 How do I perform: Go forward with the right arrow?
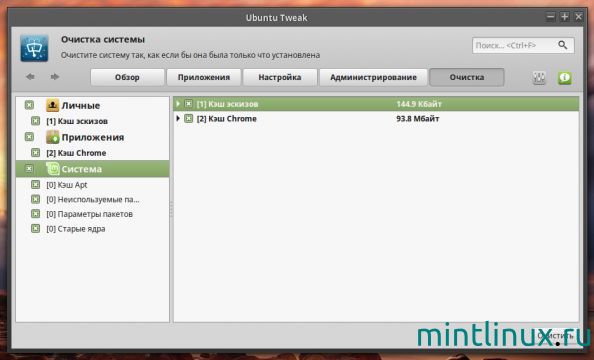(x=55, y=77)
